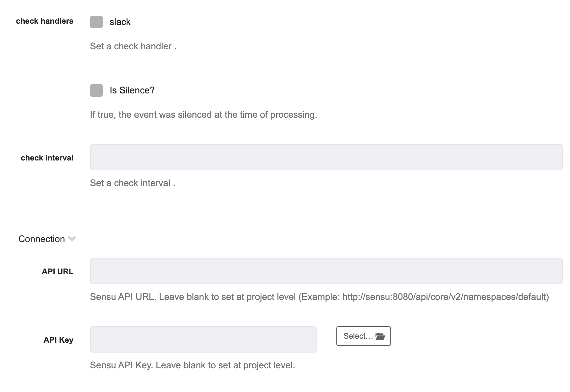Click the 'Set a check handler' help text
Image resolution: width=570 pixels, height=392 pixels.
tap(133, 46)
